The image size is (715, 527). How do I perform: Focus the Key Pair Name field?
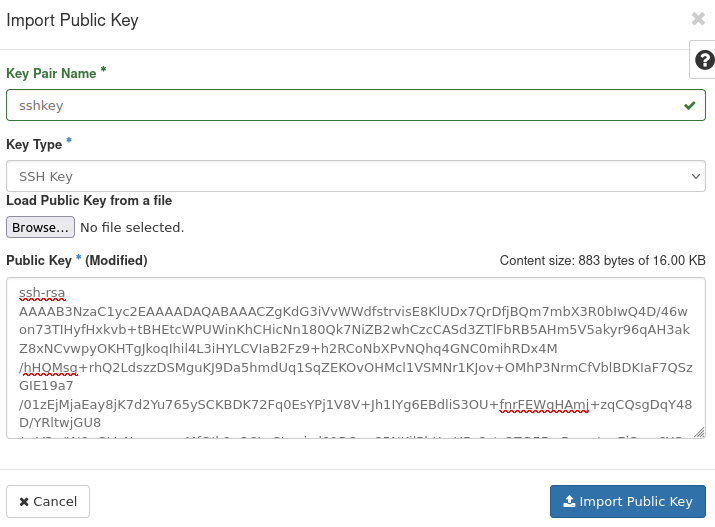tap(340, 105)
